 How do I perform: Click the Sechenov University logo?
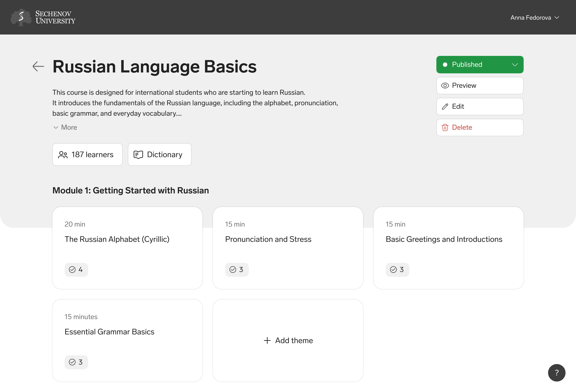pyautogui.click(x=43, y=17)
